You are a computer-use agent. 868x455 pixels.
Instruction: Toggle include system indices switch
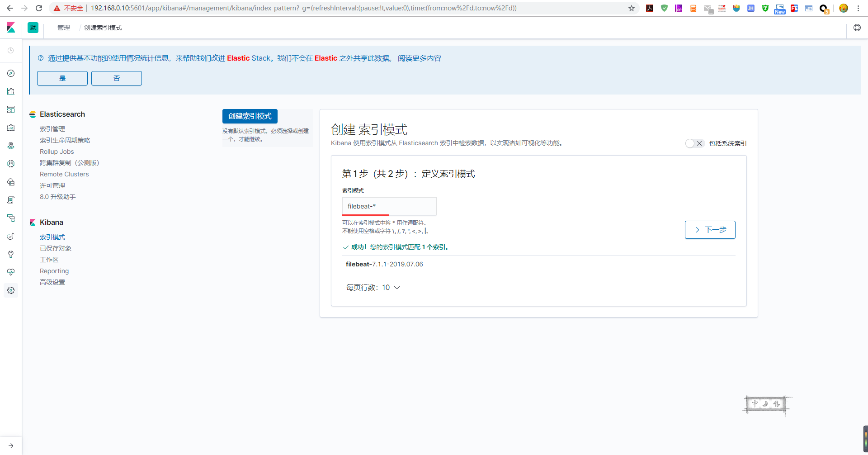pyautogui.click(x=694, y=143)
